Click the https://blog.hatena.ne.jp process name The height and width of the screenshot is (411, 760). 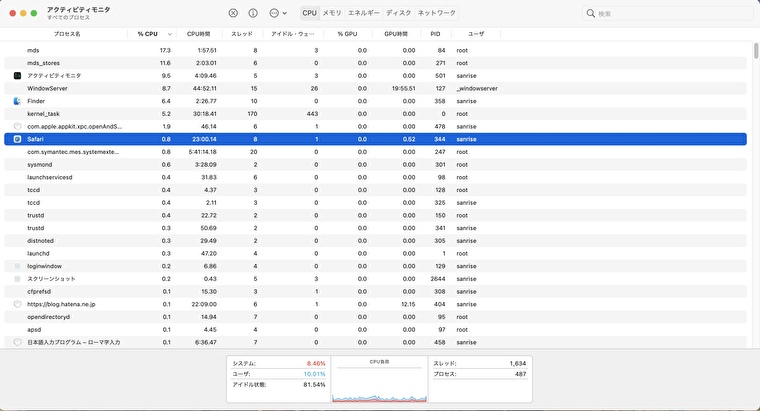coord(61,304)
